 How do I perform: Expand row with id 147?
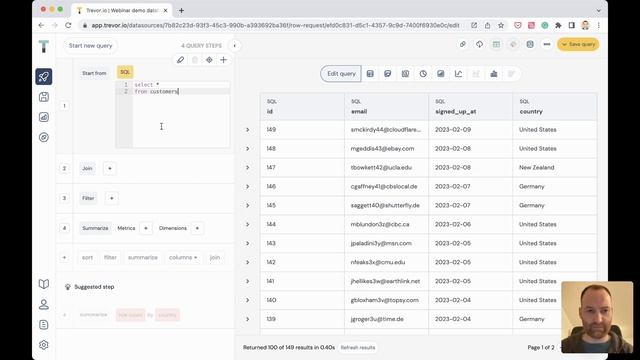pyautogui.click(x=247, y=168)
